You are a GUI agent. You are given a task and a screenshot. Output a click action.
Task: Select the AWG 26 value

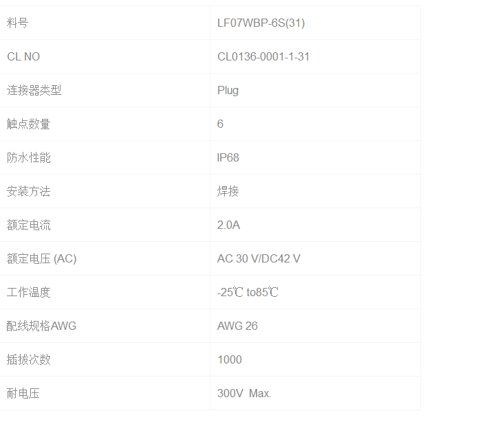pos(237,326)
